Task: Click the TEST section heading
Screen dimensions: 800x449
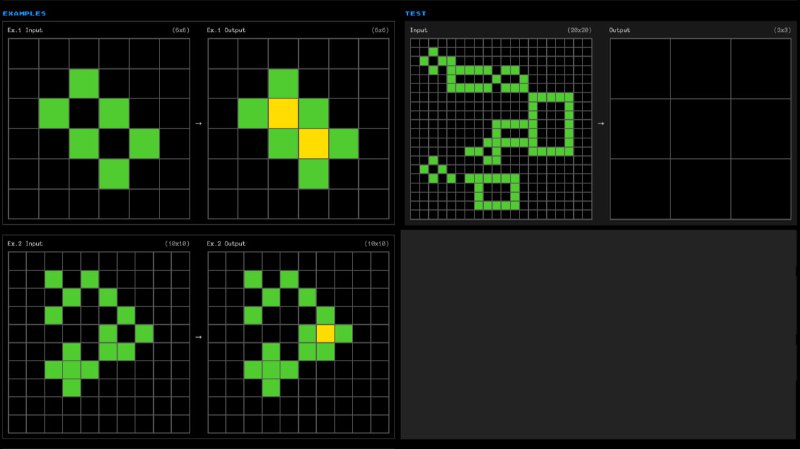Action: (415, 13)
